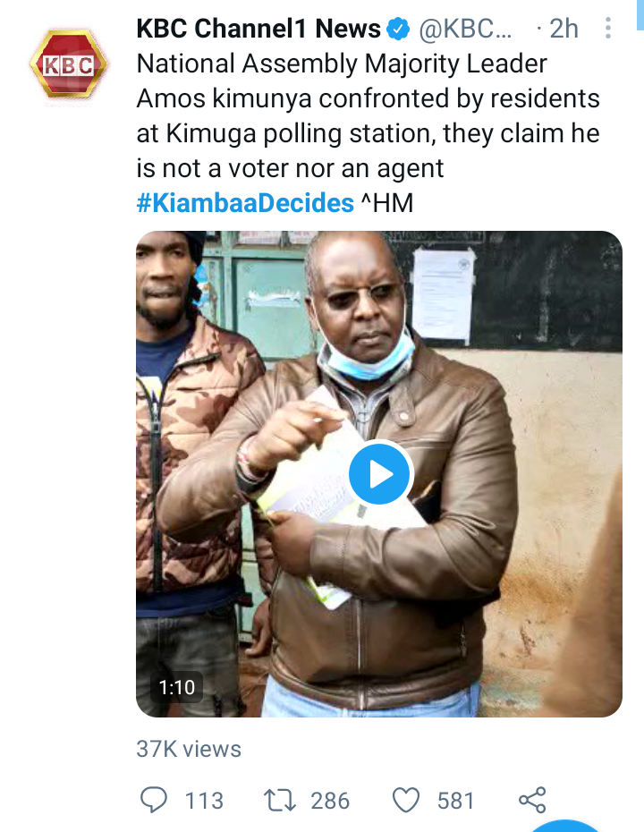This screenshot has width=644, height=832.
Task: Retweet using the retweet arrows icon
Action: (280, 799)
